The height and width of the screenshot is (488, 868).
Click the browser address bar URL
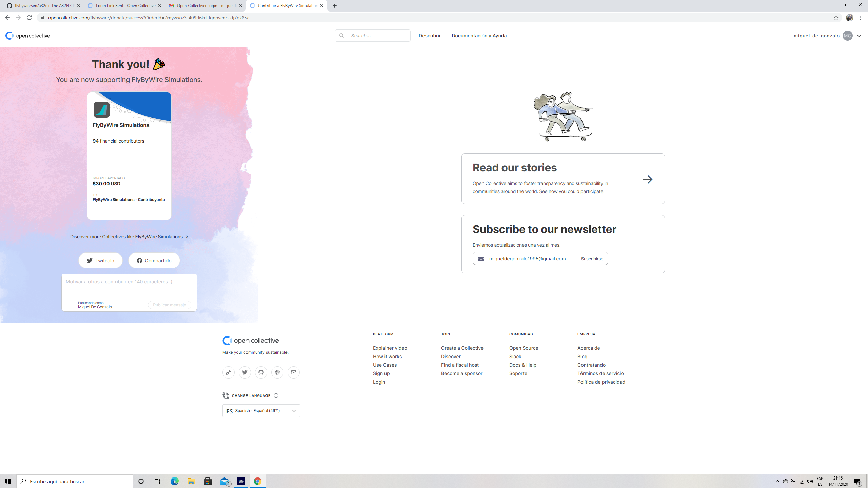click(x=149, y=18)
